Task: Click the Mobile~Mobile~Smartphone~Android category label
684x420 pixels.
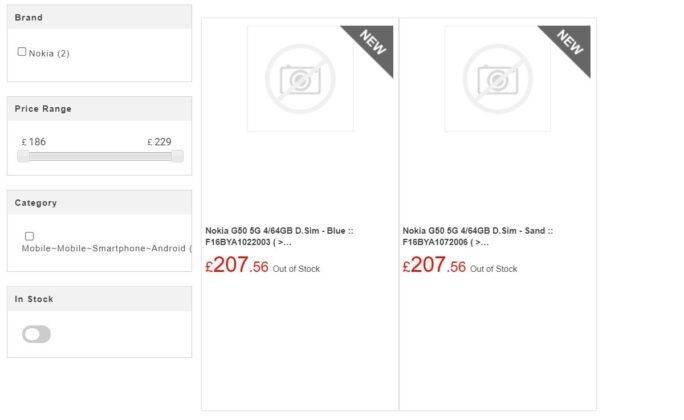Action: click(106, 248)
